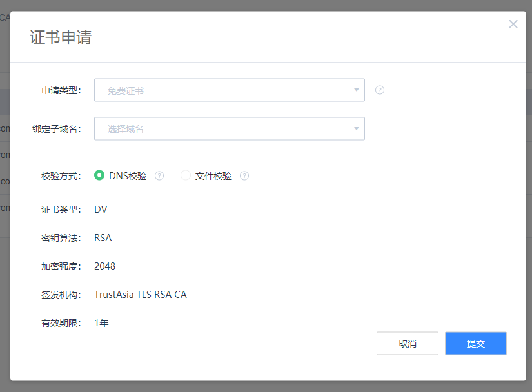Viewport: 532px width, 392px height.
Task: Click inside the 选择域名 input field
Action: tap(193, 128)
